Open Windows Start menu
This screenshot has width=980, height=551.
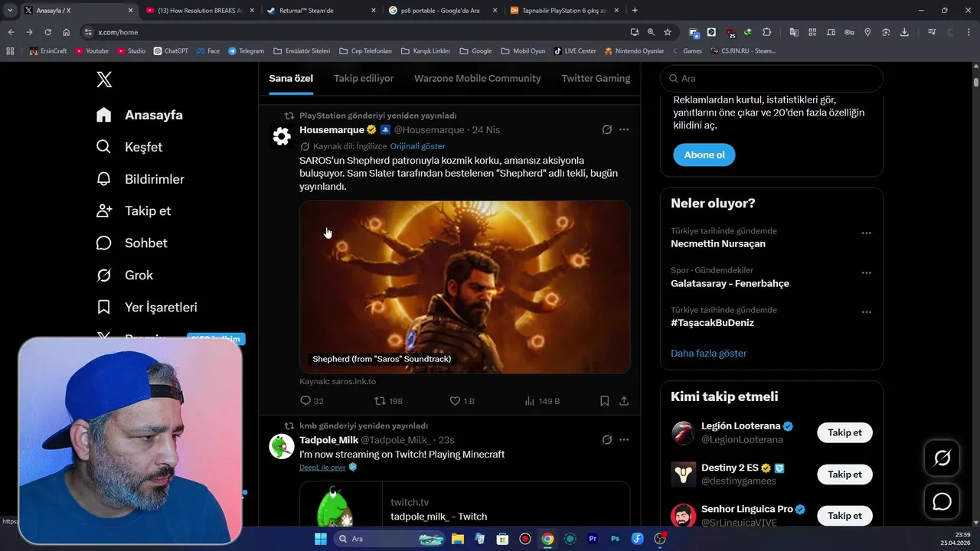[x=321, y=539]
